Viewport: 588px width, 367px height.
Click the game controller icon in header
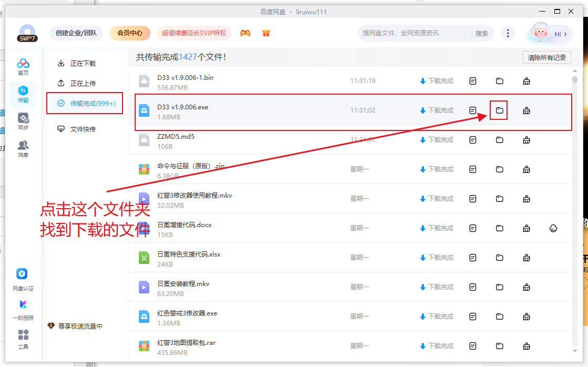(245, 33)
